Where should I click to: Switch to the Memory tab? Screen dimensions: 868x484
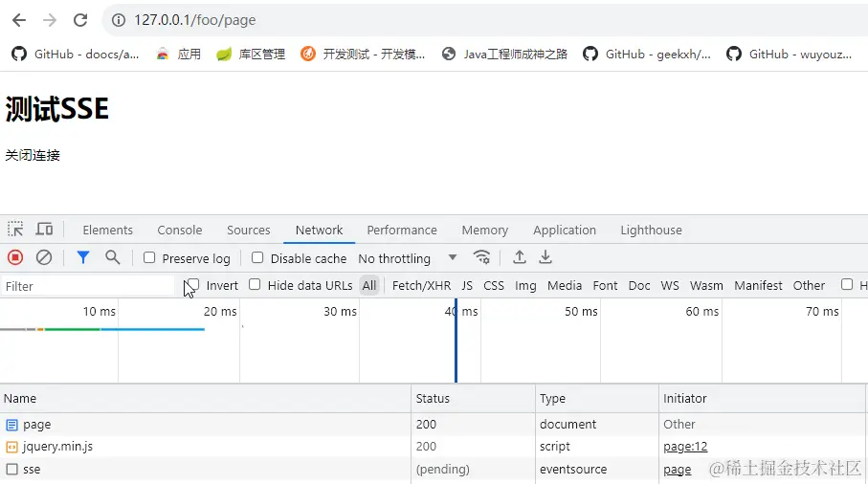coord(485,231)
